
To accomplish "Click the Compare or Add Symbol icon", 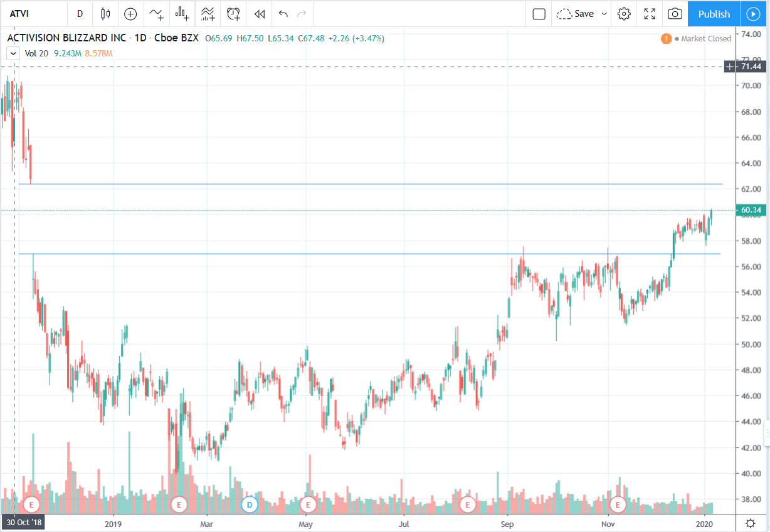I will coord(130,14).
